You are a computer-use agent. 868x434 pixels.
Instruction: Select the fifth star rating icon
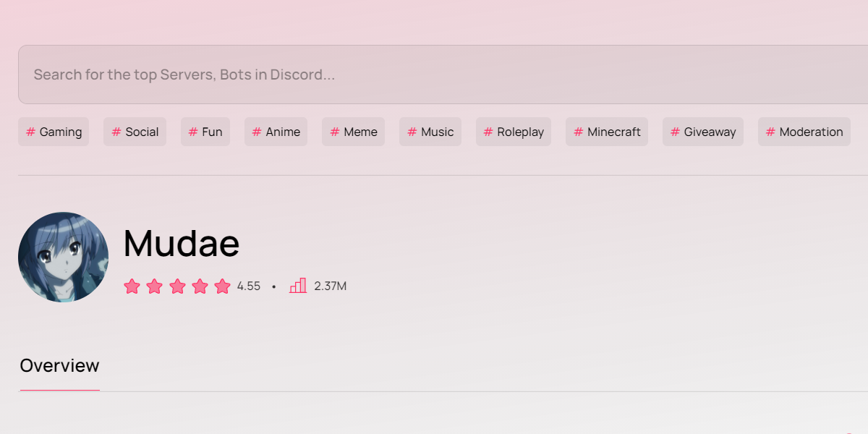(223, 286)
